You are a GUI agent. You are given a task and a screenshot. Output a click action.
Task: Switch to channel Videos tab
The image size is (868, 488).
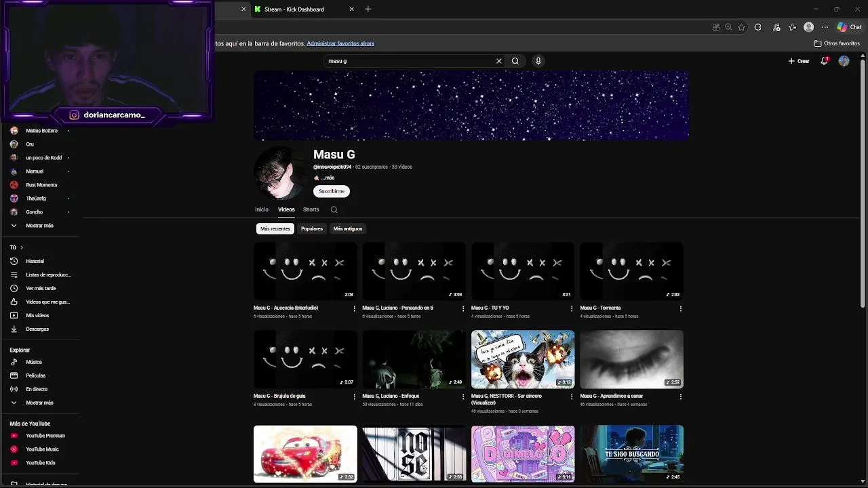(286, 209)
